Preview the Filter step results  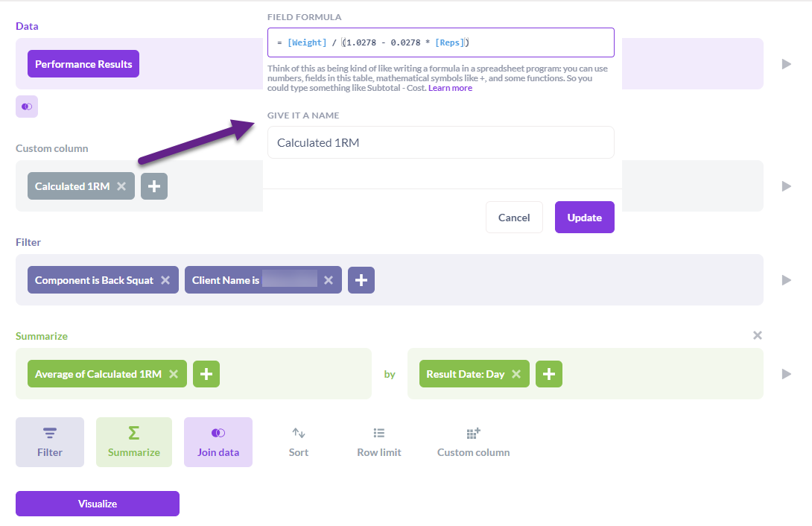pos(787,280)
